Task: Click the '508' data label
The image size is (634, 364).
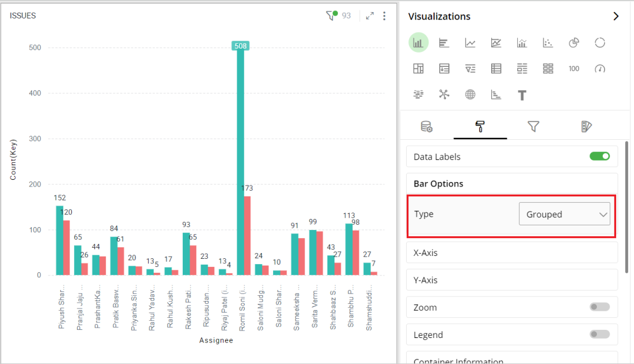Action: (241, 46)
